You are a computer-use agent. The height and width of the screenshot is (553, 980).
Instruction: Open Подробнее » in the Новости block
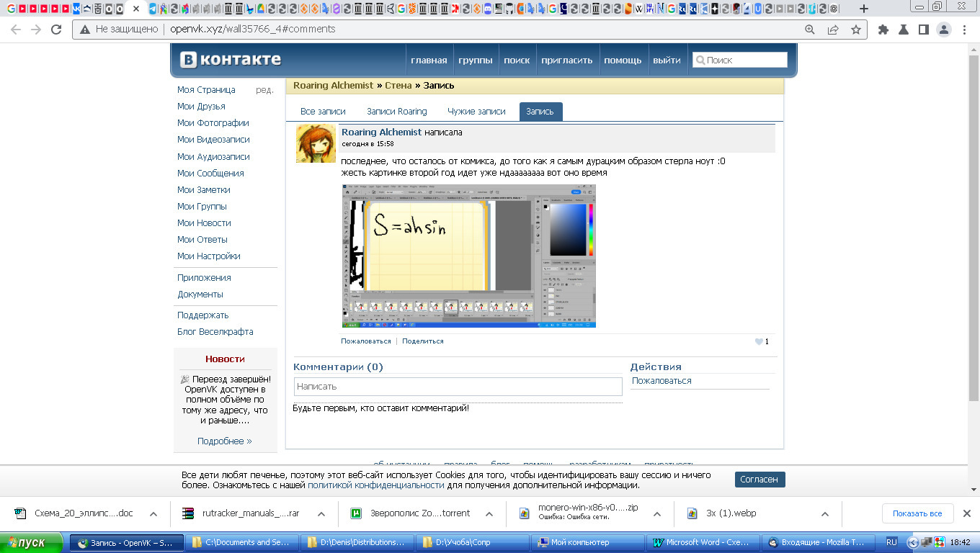(225, 441)
